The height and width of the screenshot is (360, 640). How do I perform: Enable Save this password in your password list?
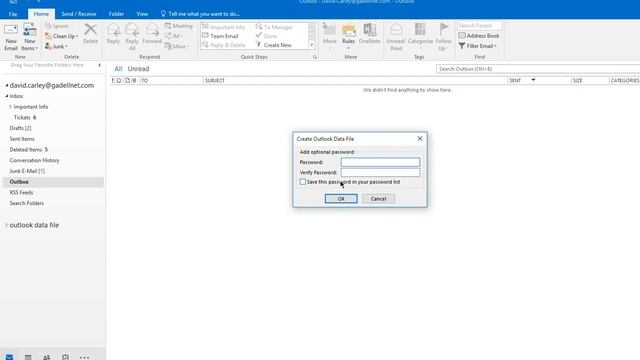302,182
